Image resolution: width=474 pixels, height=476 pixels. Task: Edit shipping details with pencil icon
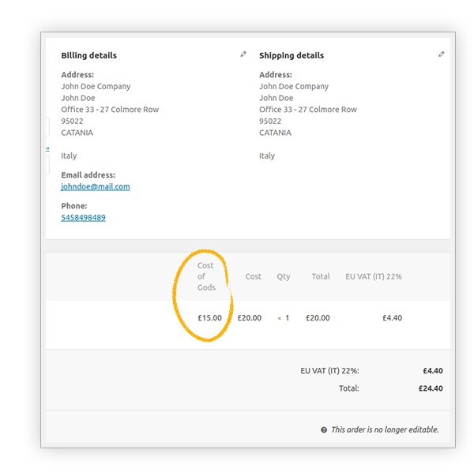(x=441, y=54)
